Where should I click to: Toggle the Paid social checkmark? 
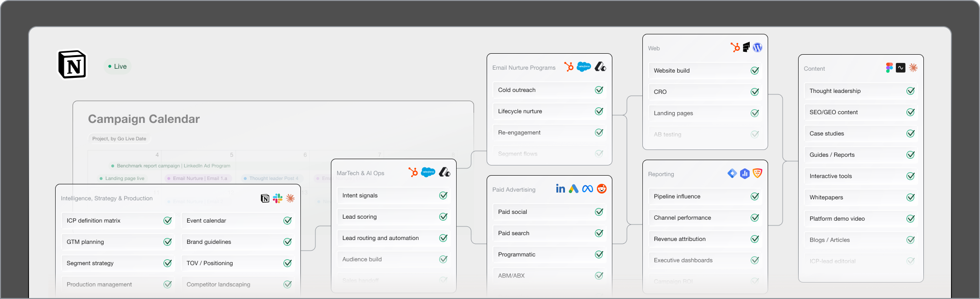599,212
